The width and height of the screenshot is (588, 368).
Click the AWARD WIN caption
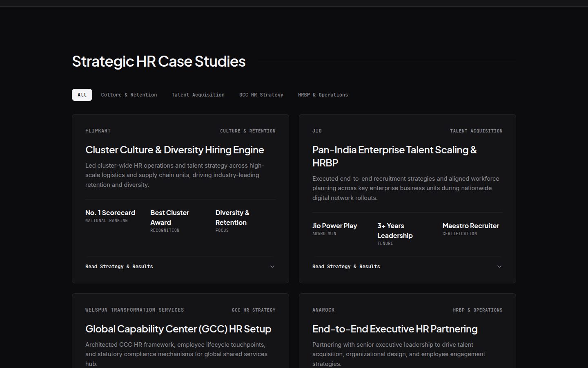click(x=324, y=234)
